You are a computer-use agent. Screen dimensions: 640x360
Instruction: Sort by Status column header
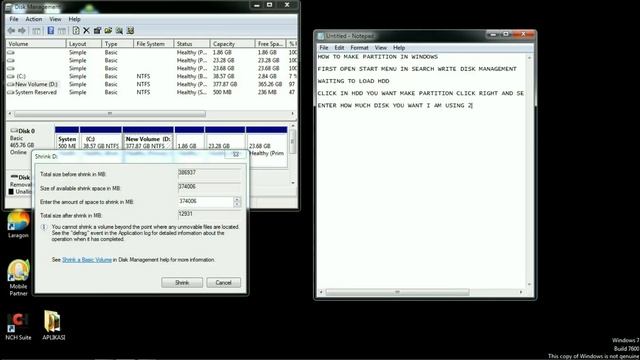tap(192, 44)
